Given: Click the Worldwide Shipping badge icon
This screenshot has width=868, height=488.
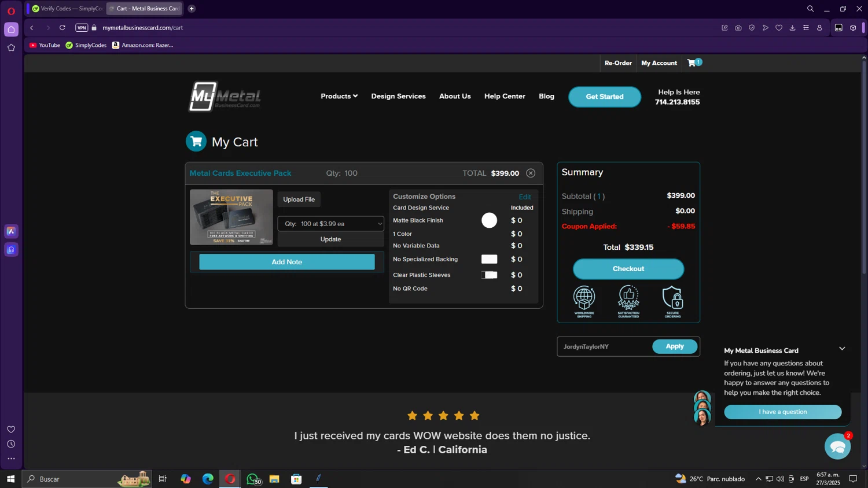Looking at the screenshot, I should click(x=584, y=301).
